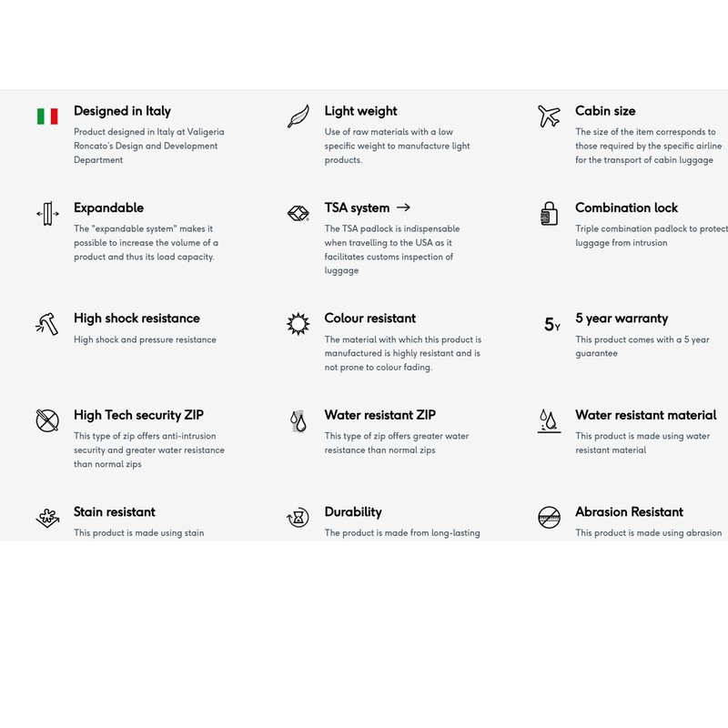The height and width of the screenshot is (728, 728).
Task: Click the TSA system diamond icon
Action: point(298,214)
